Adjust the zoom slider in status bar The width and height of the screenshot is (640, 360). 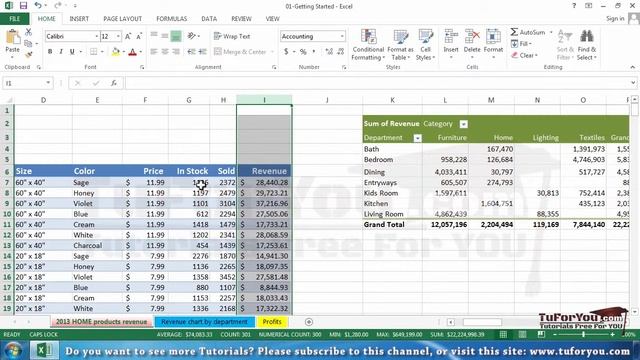pyautogui.click(x=584, y=335)
